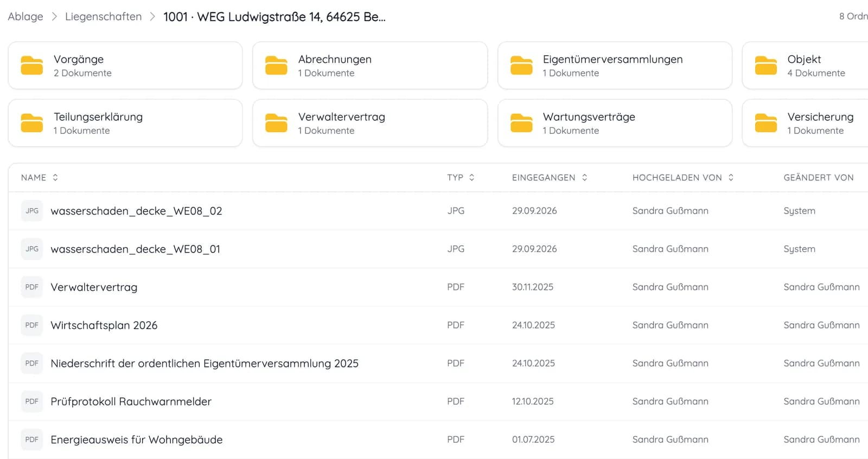Open the Verwaltervertrag folder icon
The width and height of the screenshot is (868, 459).
pyautogui.click(x=276, y=123)
